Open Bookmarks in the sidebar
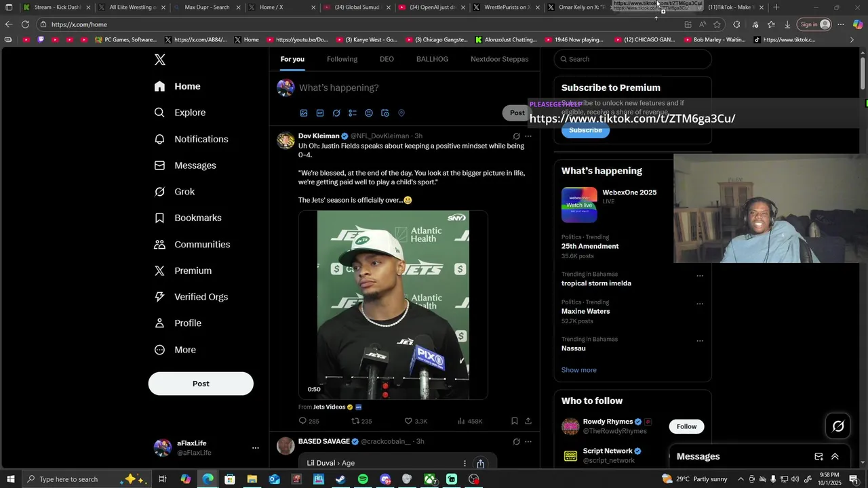This screenshot has height=488, width=868. [x=188, y=218]
